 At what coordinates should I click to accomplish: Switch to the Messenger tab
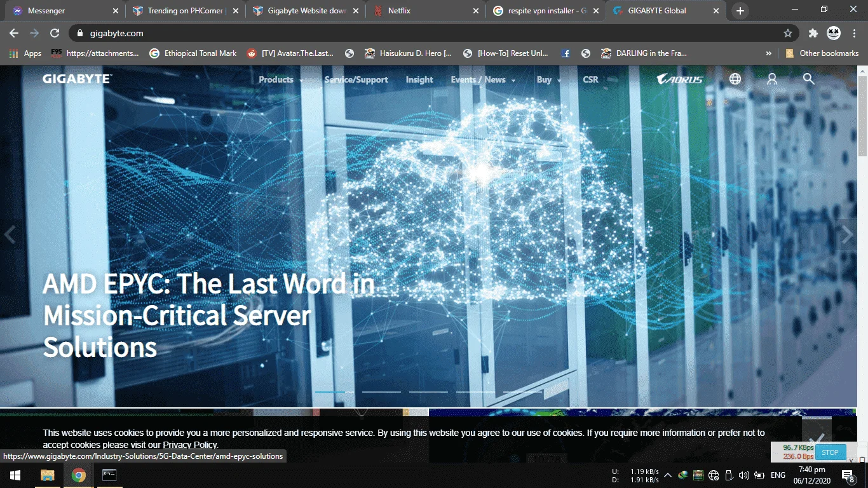click(x=64, y=11)
